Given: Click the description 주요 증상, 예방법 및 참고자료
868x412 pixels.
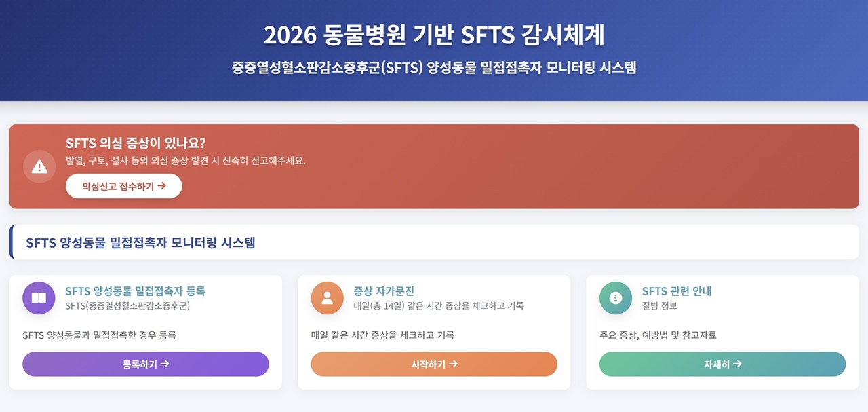Looking at the screenshot, I should [658, 335].
